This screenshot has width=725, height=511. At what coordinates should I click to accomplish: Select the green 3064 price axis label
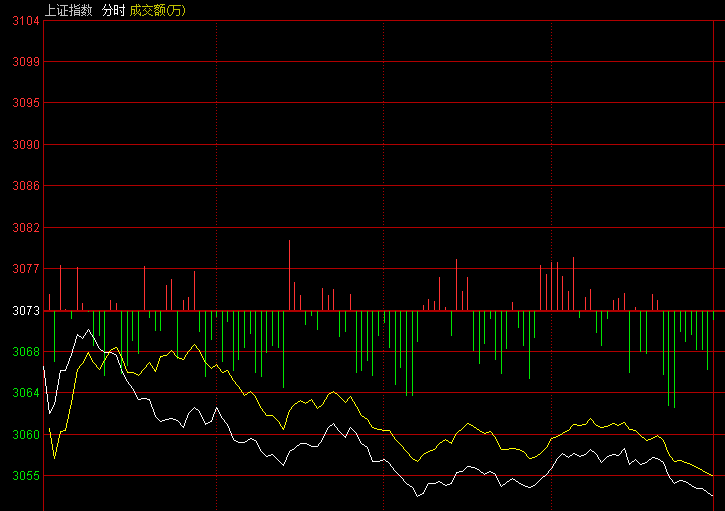pyautogui.click(x=26, y=393)
